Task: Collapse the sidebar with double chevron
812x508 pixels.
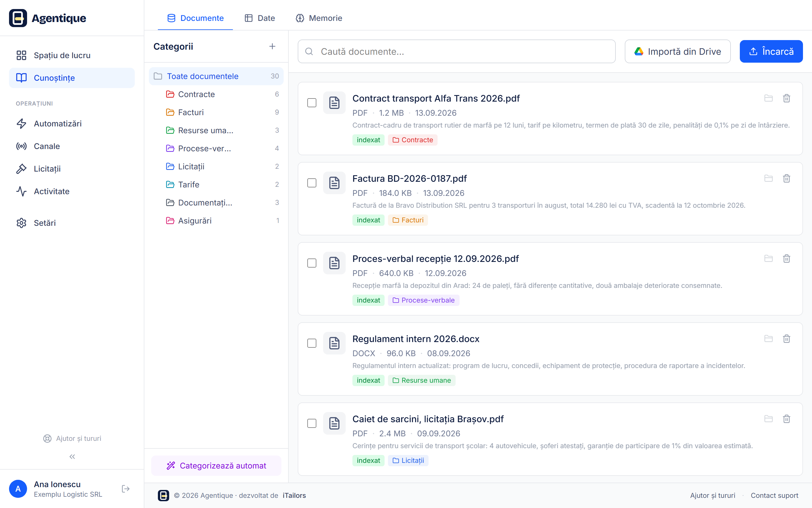Action: tap(72, 457)
